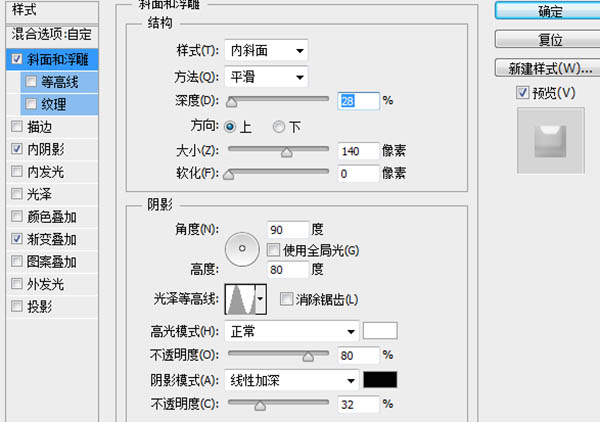Uncheck the 内阴影 checkbox
The image size is (600, 422).
tap(16, 149)
